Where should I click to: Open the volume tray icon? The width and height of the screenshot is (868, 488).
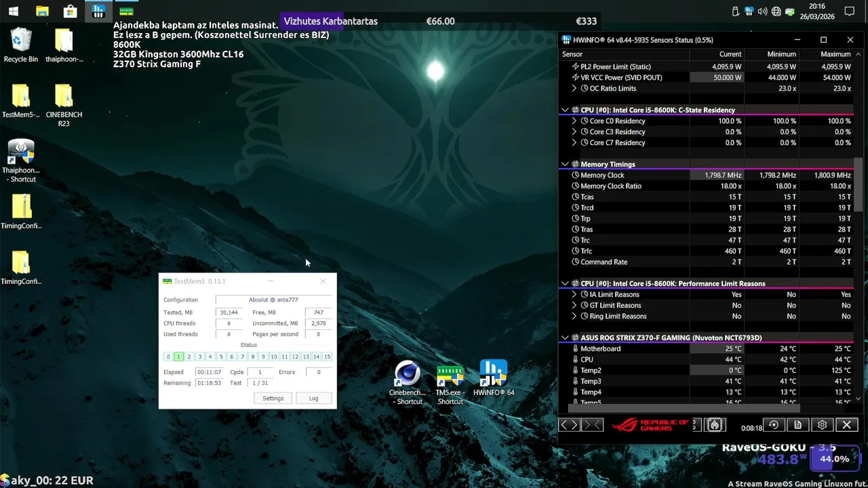(x=763, y=12)
